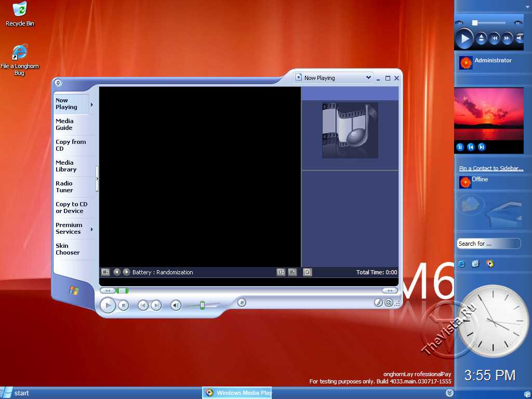Skip to next track in Media Player

tap(156, 305)
